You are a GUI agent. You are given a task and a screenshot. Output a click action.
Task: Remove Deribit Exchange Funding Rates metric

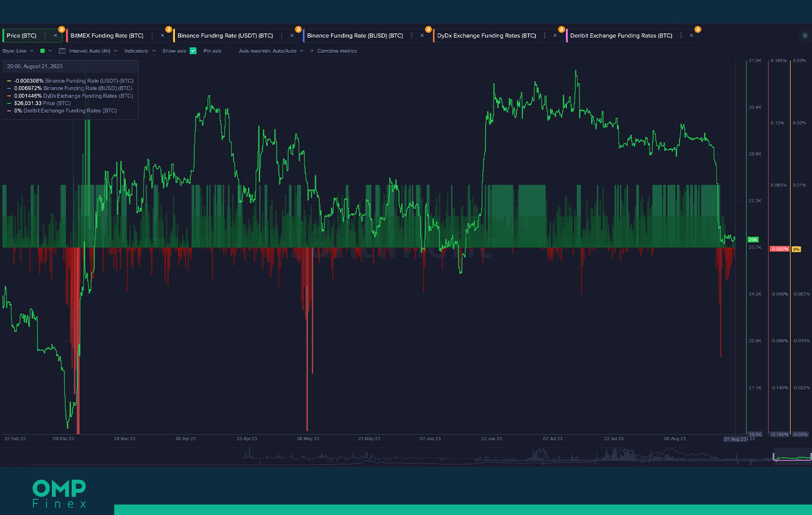click(692, 36)
